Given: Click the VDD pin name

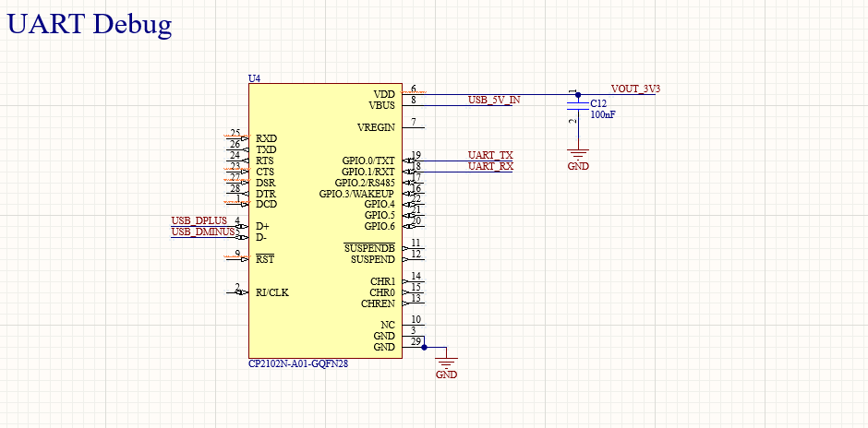Looking at the screenshot, I should tap(384, 95).
